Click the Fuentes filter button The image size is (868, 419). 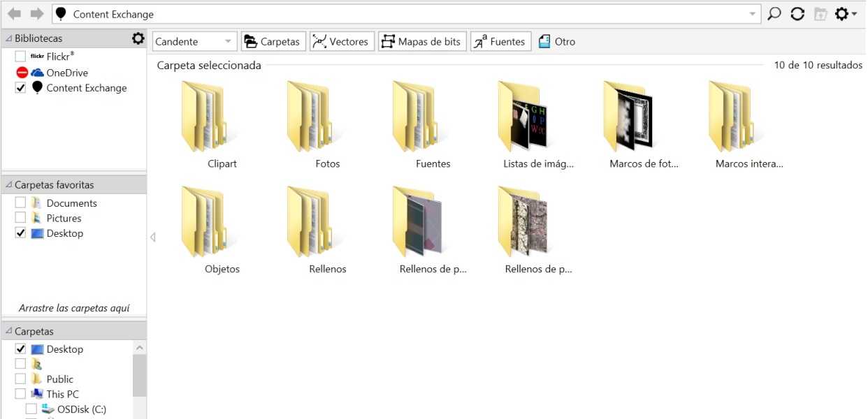point(500,42)
